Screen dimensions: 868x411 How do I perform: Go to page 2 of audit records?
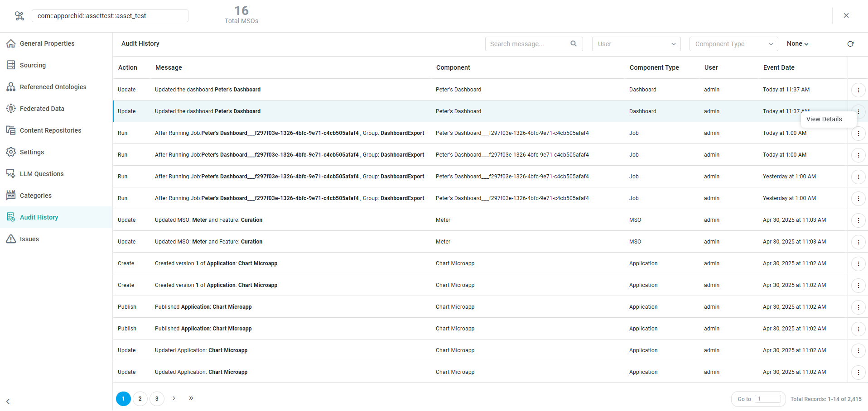click(140, 399)
